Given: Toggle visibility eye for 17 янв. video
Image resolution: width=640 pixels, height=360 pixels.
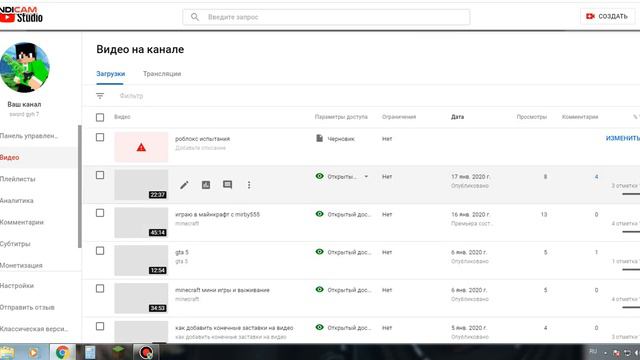Looking at the screenshot, I should (320, 176).
